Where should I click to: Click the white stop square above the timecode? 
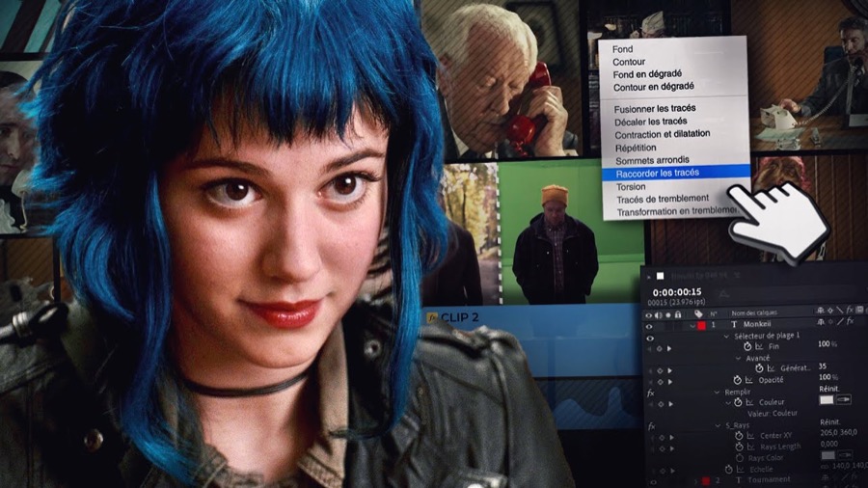click(x=660, y=276)
